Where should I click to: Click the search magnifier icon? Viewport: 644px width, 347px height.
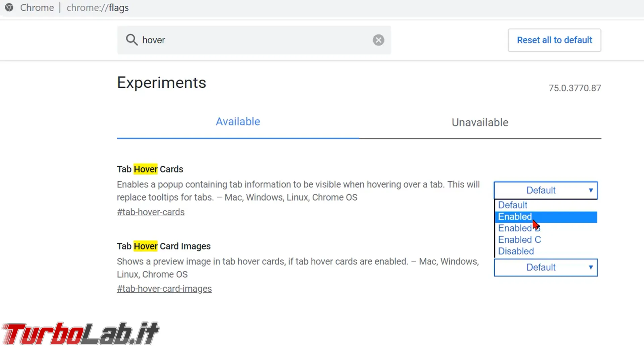coord(131,40)
